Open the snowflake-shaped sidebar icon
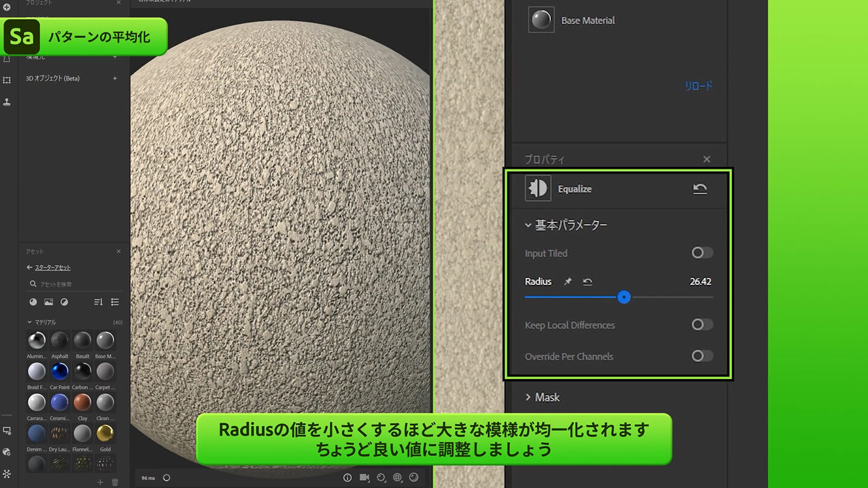 pyautogui.click(x=7, y=474)
